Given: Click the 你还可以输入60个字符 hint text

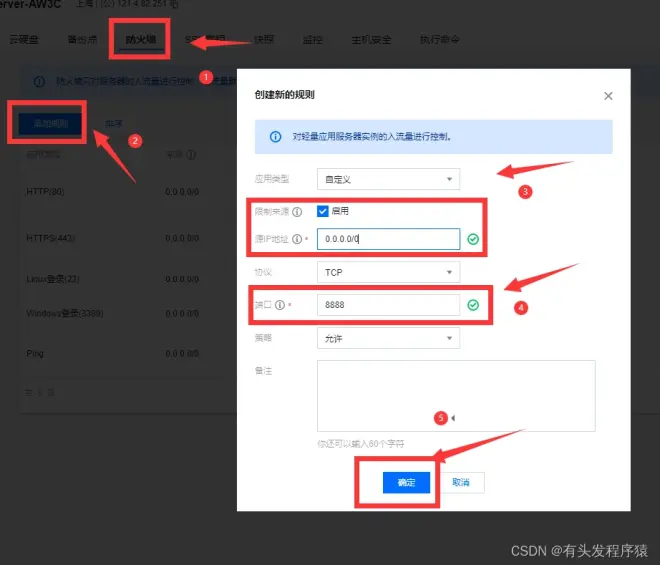Looking at the screenshot, I should 361,444.
